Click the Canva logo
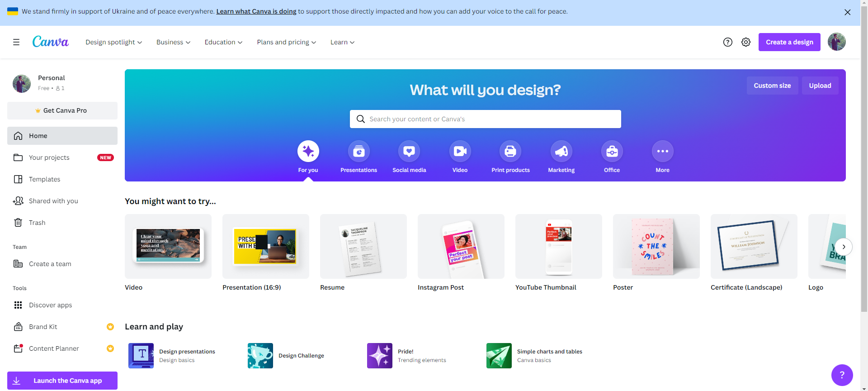Image resolution: width=868 pixels, height=391 pixels. pyautogui.click(x=51, y=42)
